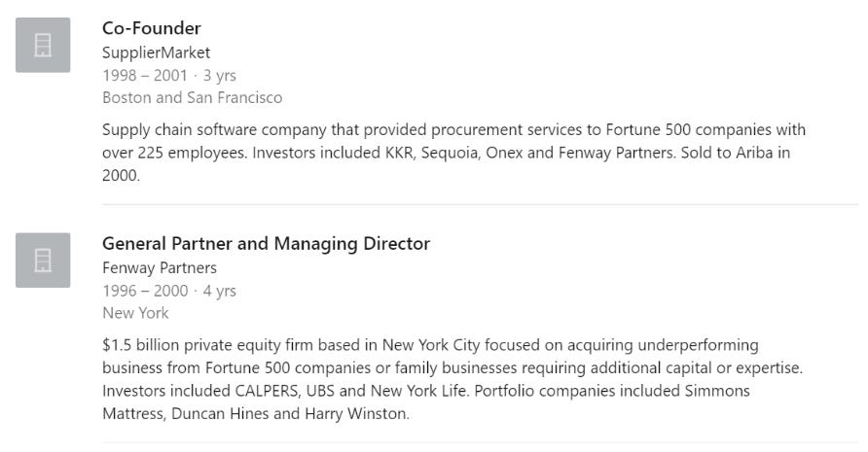Click the 1998 – 2001 date range
868x452 pixels.
click(x=145, y=75)
